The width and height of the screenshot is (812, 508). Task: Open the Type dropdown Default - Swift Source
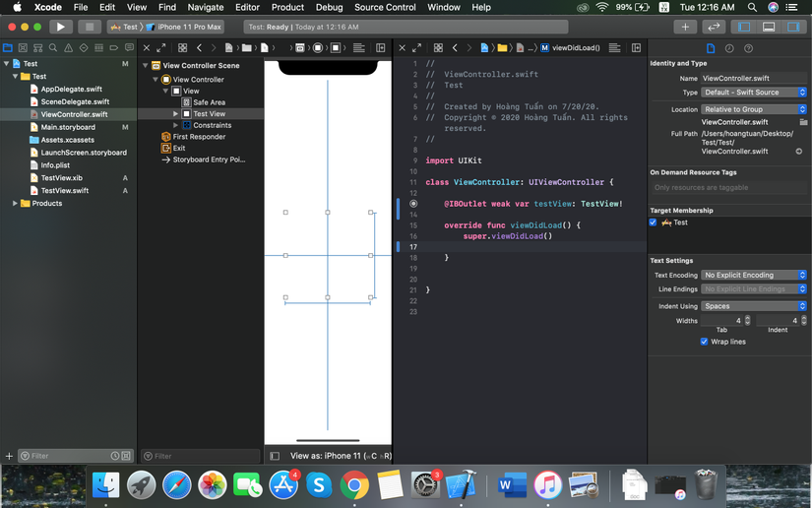[754, 93]
